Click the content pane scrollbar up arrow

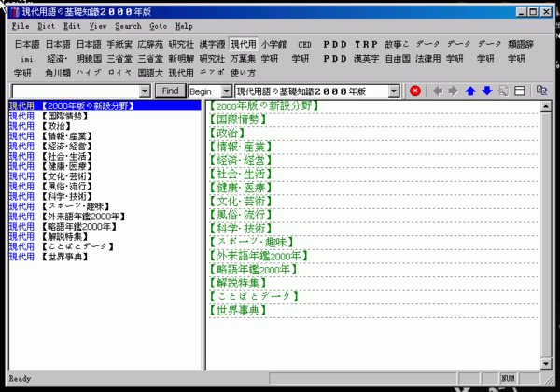[546, 106]
